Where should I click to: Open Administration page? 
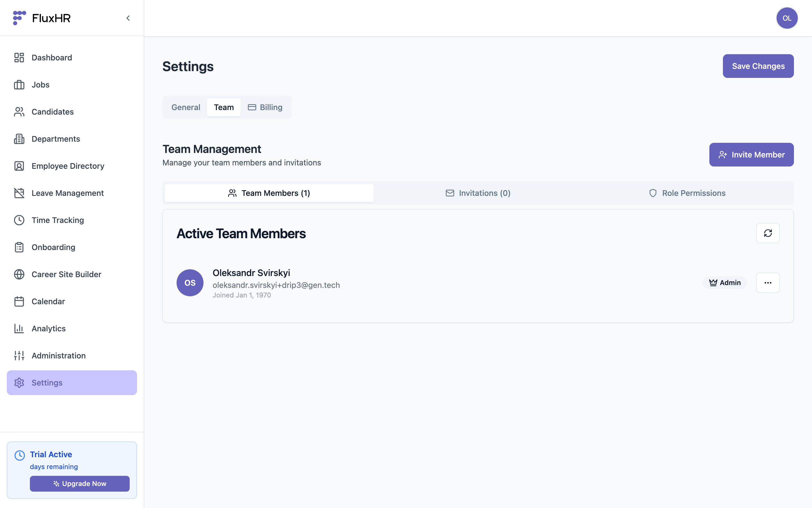[72, 356]
